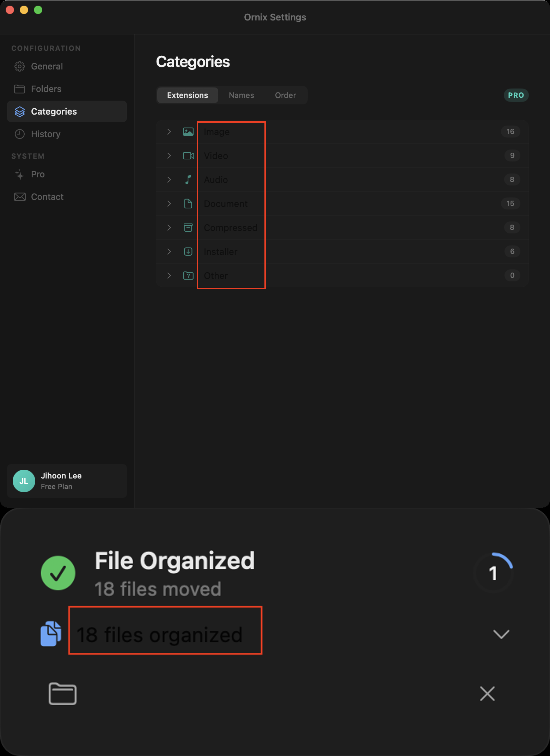Dismiss the File Organized notification
This screenshot has width=550, height=756.
click(x=488, y=694)
